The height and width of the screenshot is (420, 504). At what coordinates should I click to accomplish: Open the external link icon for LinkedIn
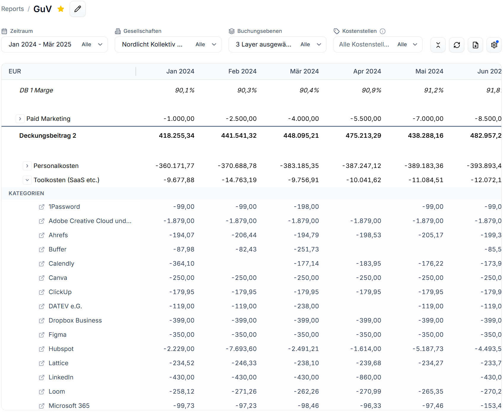42,377
